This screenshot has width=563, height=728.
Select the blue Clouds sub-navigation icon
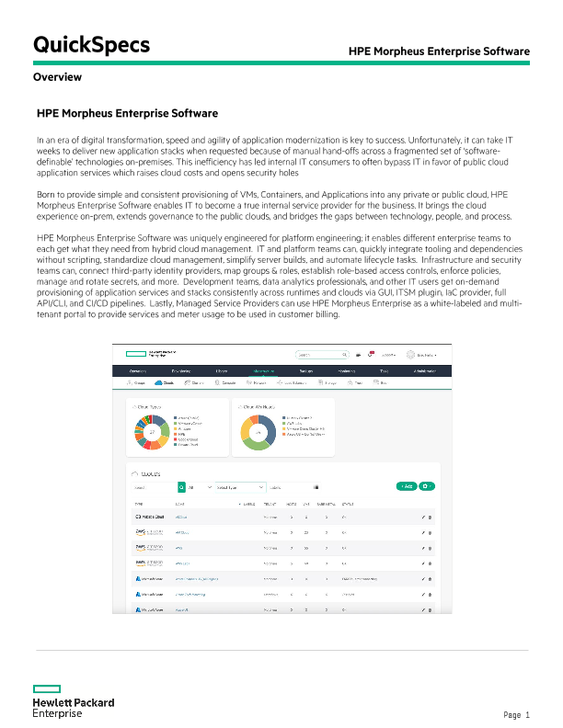pos(158,382)
